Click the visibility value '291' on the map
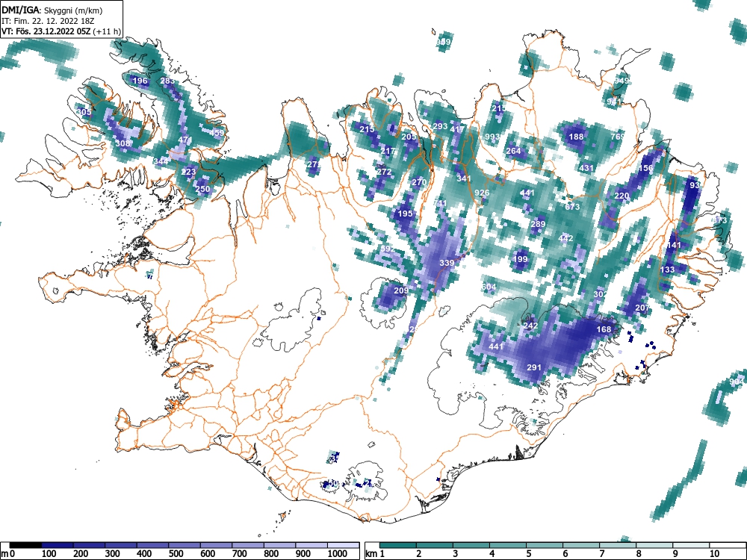The width and height of the screenshot is (747, 560). click(x=534, y=367)
